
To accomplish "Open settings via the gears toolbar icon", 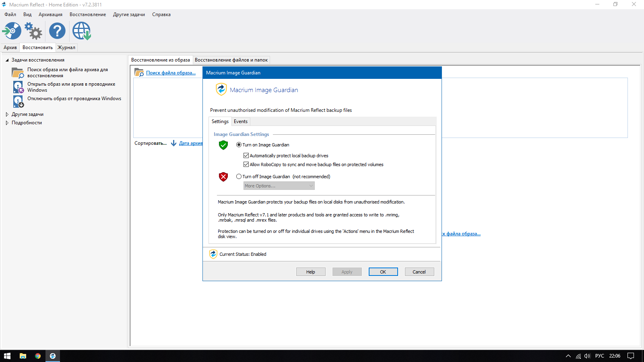I will tap(33, 31).
